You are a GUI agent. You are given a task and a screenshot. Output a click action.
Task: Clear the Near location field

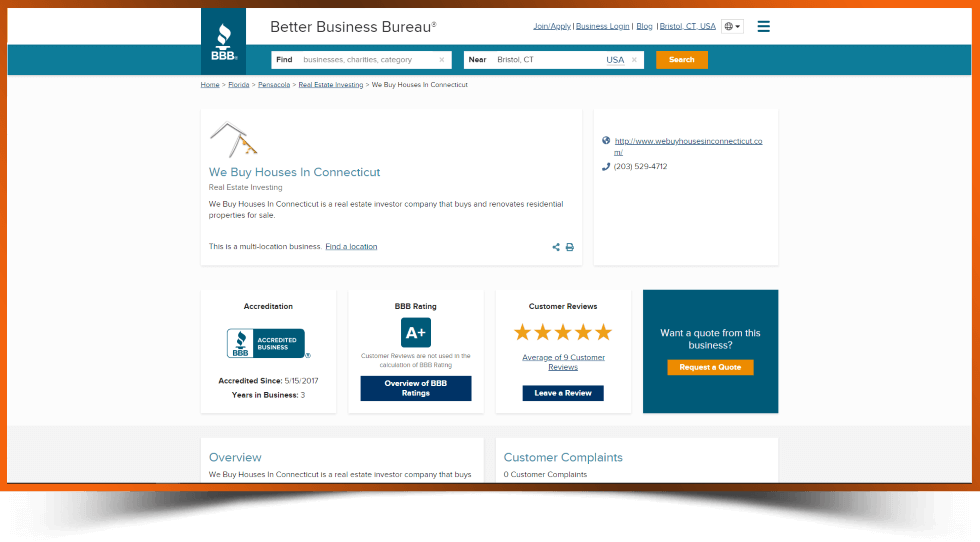(x=634, y=60)
